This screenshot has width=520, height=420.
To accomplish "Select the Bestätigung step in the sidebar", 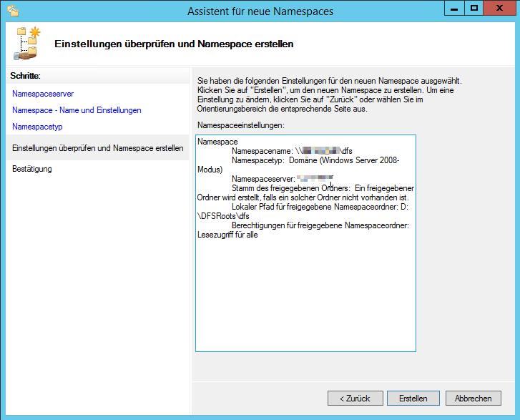I will click(x=32, y=169).
